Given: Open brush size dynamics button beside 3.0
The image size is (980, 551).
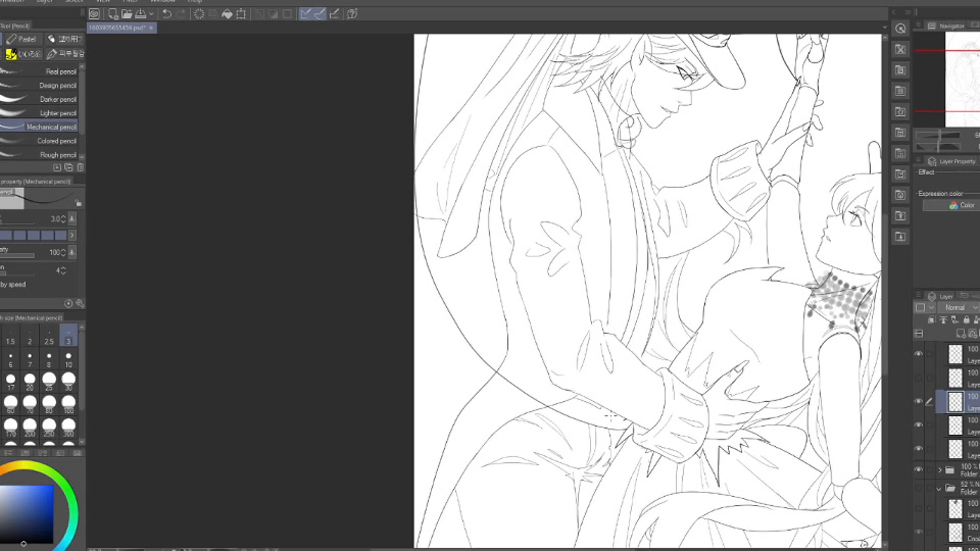Looking at the screenshot, I should (x=72, y=219).
